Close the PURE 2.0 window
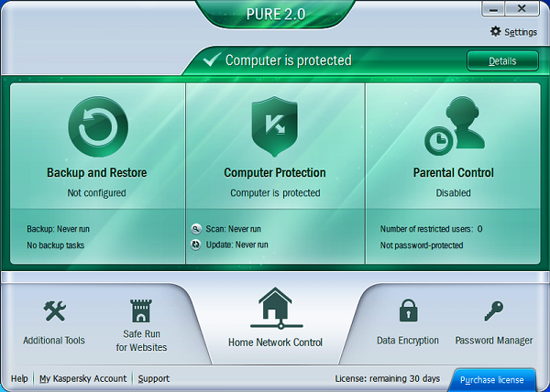This screenshot has height=392, width=550. (x=522, y=9)
